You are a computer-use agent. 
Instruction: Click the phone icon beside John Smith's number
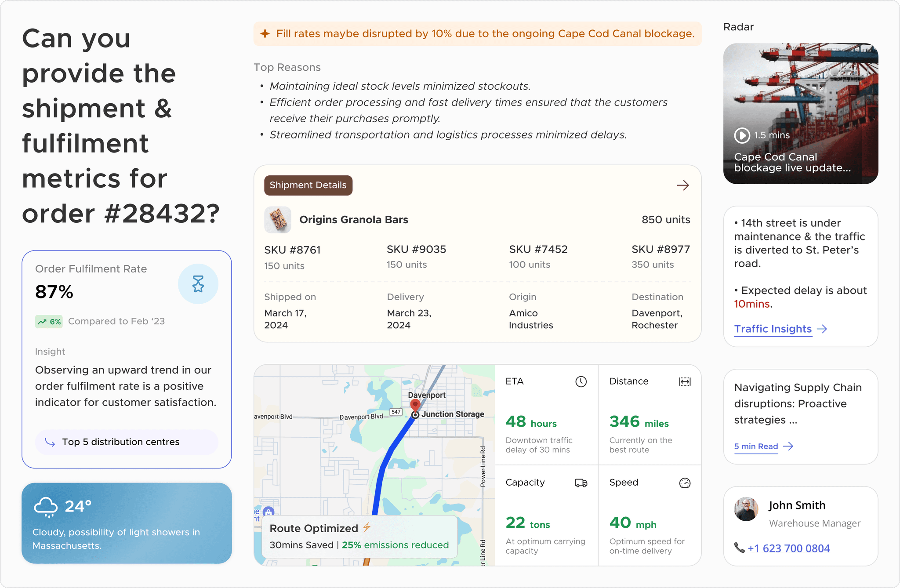(x=740, y=548)
